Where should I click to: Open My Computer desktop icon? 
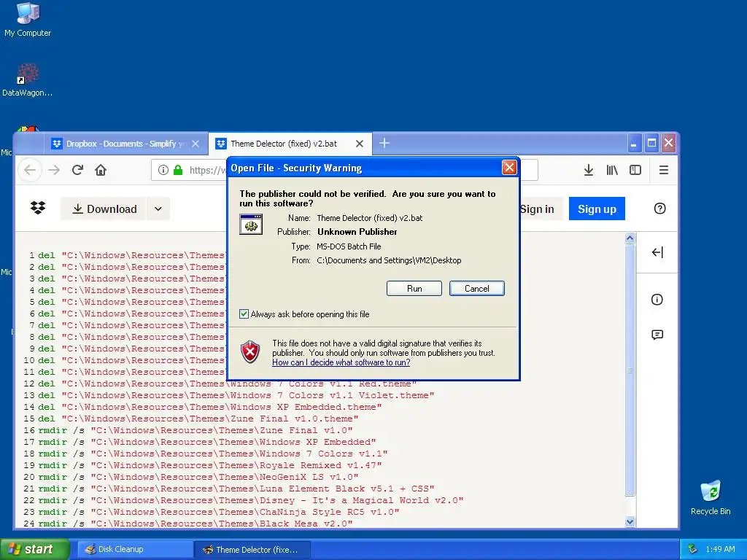point(28,20)
